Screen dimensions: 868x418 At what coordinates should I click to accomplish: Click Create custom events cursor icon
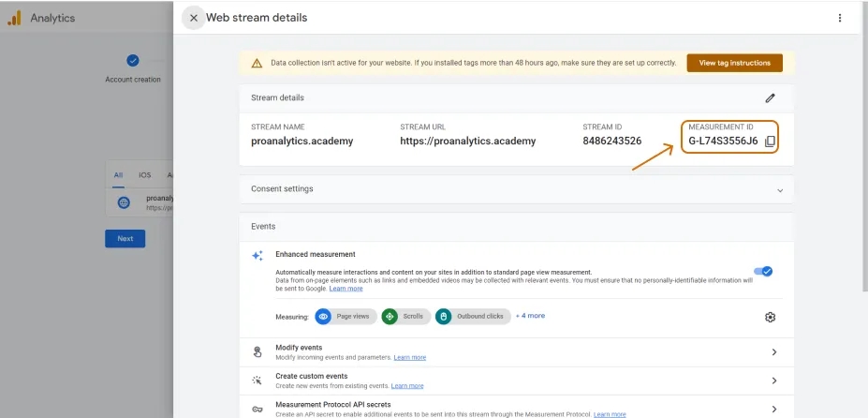[x=257, y=381]
